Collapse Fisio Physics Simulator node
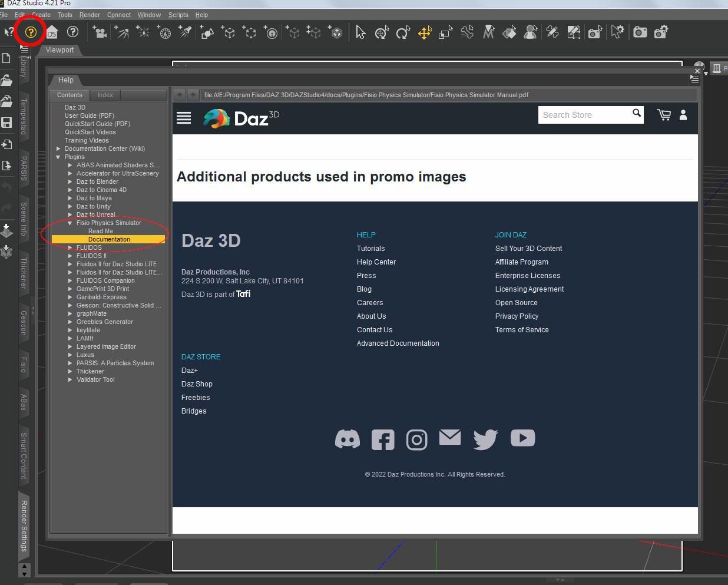 (x=70, y=223)
